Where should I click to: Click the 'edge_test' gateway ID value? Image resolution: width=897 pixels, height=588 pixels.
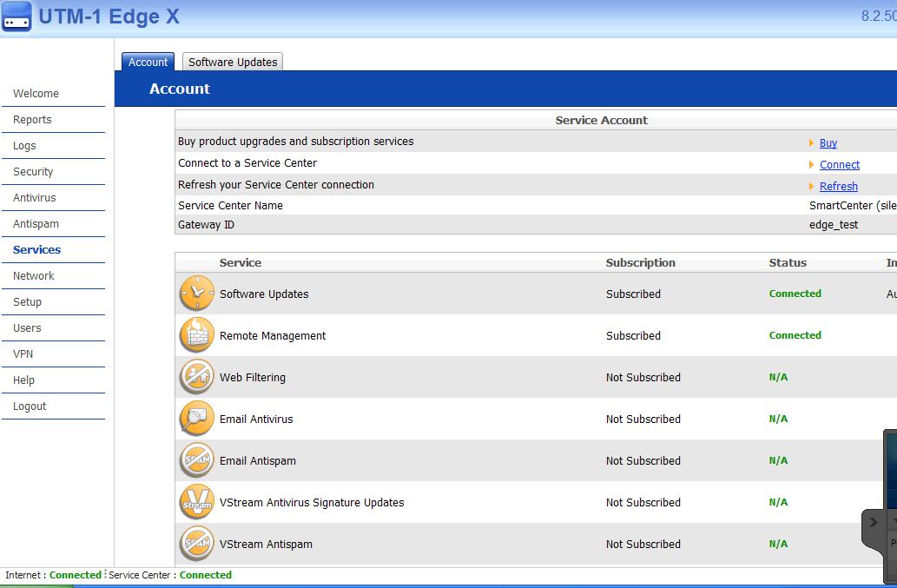click(834, 225)
